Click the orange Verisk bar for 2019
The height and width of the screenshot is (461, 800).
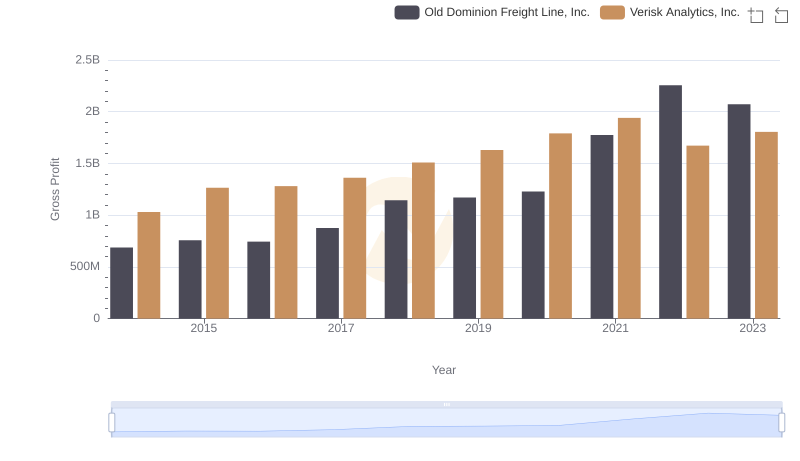point(492,235)
